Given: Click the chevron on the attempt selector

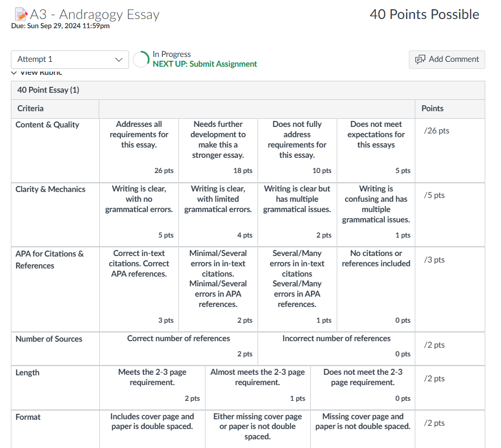Looking at the screenshot, I should [x=120, y=59].
